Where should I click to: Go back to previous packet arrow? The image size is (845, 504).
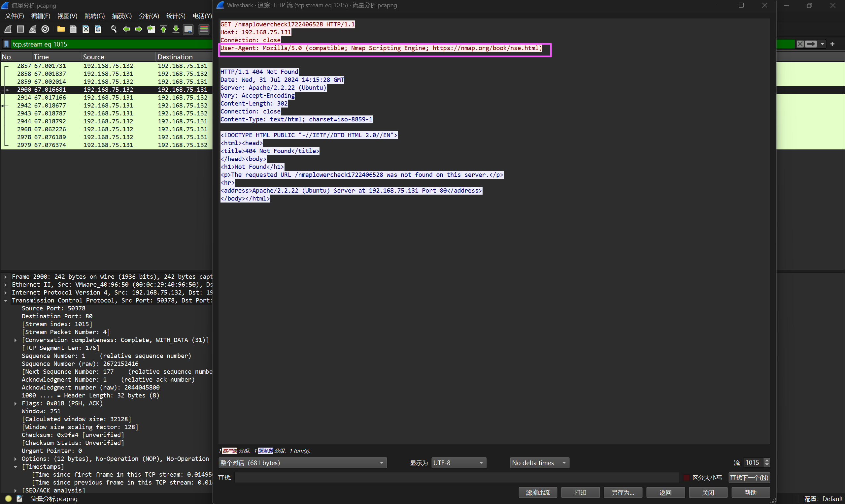pyautogui.click(x=126, y=29)
